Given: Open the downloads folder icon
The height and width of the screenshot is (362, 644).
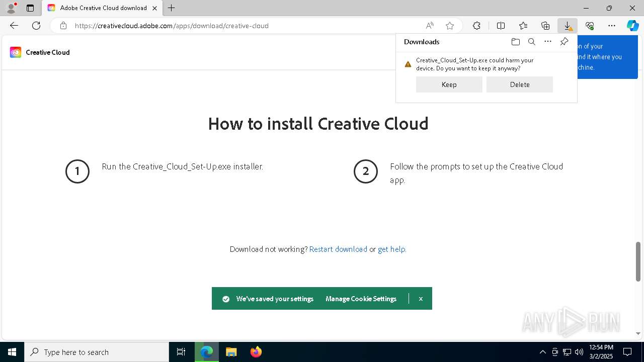Looking at the screenshot, I should (516, 42).
